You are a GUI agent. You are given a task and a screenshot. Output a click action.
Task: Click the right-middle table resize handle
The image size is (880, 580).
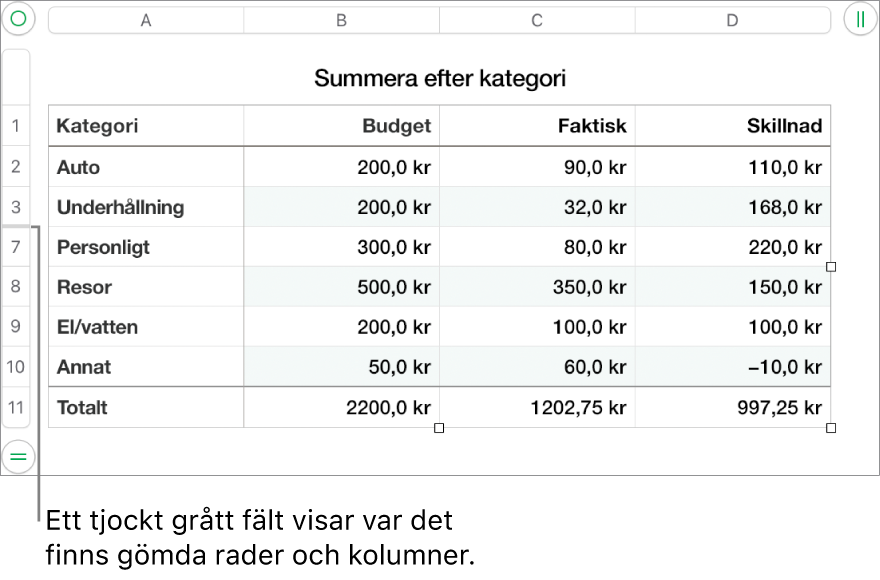click(831, 267)
